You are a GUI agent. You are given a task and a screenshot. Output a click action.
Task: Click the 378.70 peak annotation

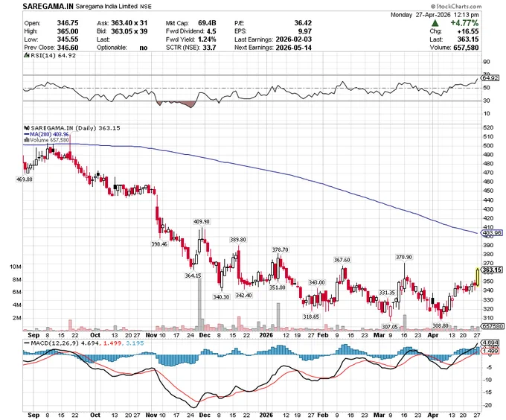(280, 250)
